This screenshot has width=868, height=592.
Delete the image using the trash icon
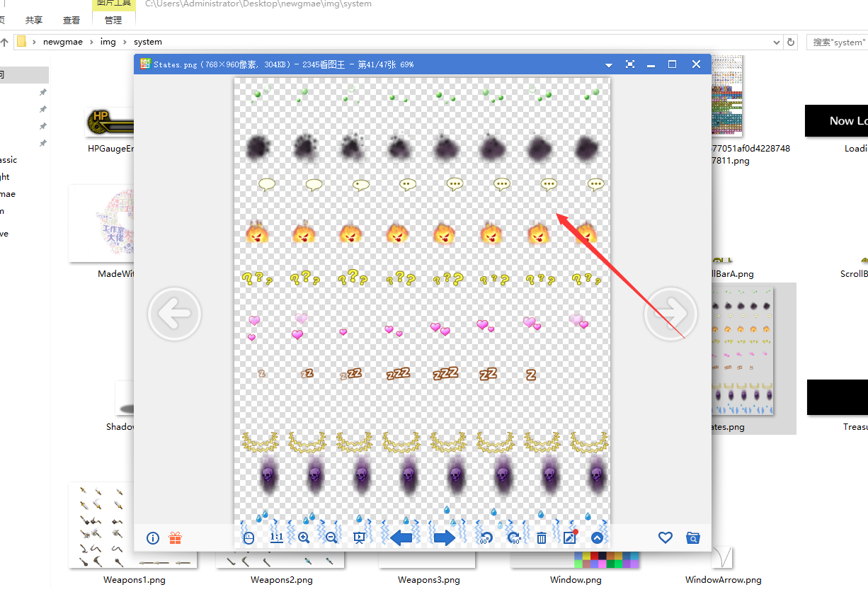[542, 538]
